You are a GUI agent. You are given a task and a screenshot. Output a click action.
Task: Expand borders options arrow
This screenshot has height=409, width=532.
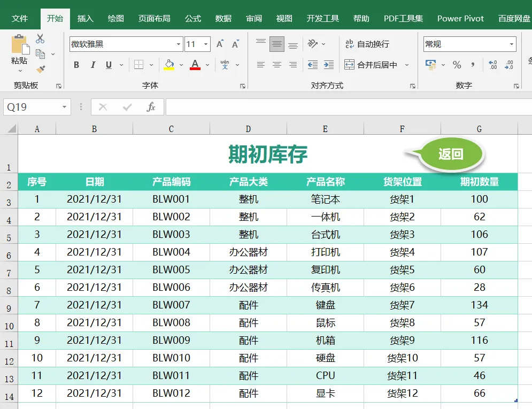tap(151, 65)
